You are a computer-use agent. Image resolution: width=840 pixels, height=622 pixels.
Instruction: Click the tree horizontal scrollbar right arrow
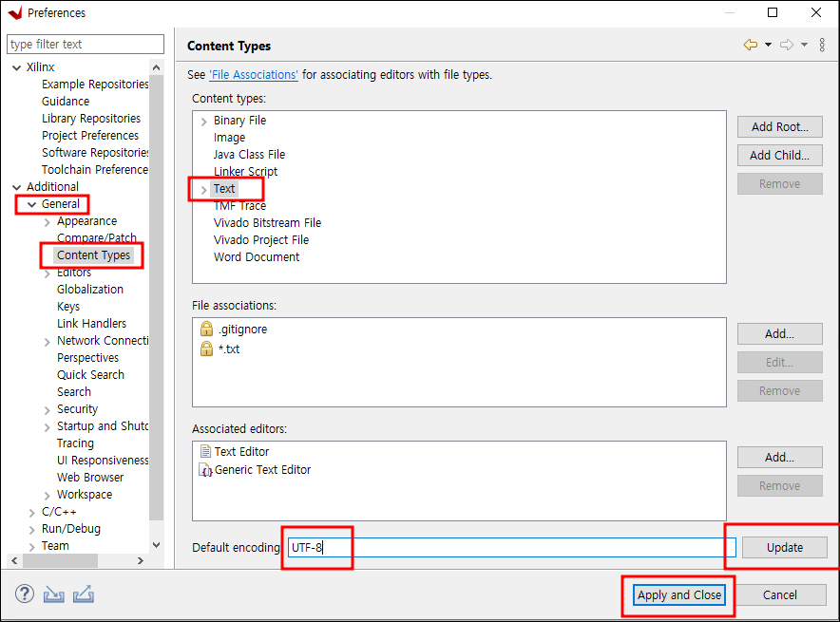[141, 560]
